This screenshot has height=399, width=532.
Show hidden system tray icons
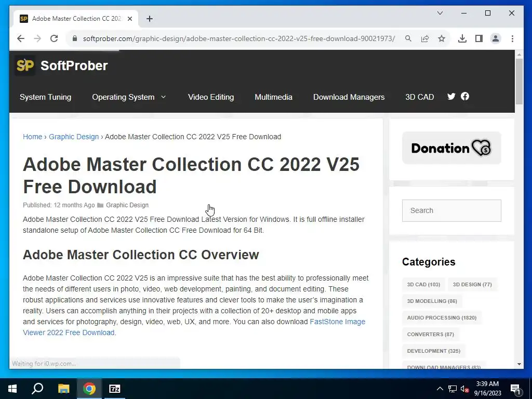(440, 389)
